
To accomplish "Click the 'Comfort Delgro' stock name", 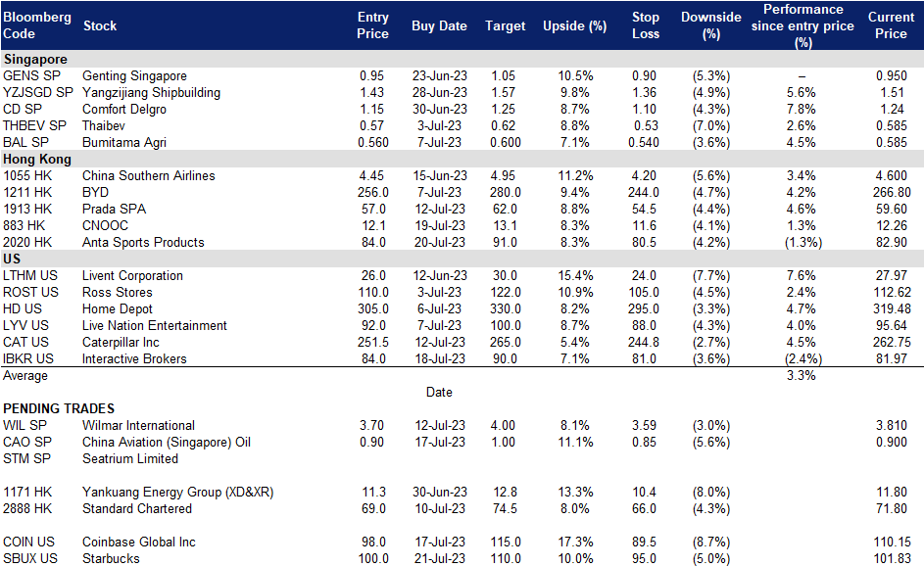I will point(124,109).
